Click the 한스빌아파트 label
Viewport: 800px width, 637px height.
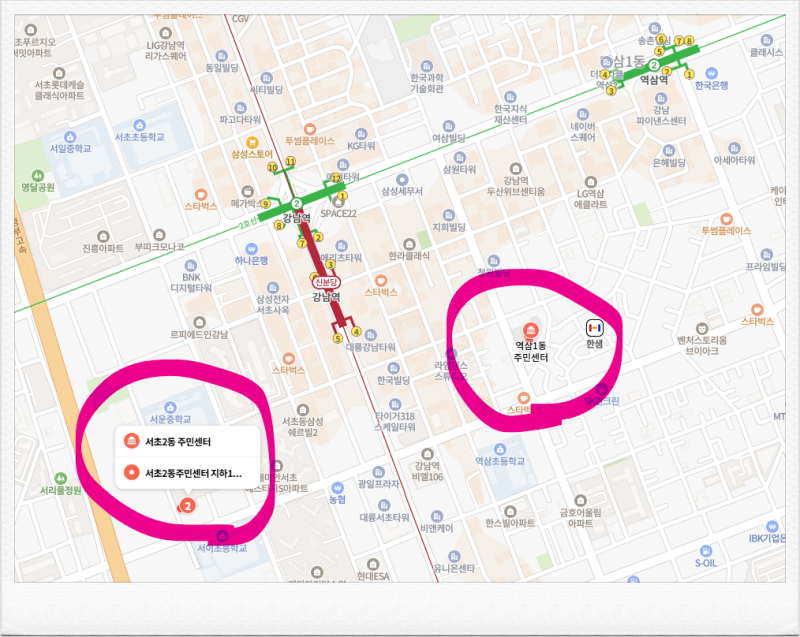[x=510, y=523]
